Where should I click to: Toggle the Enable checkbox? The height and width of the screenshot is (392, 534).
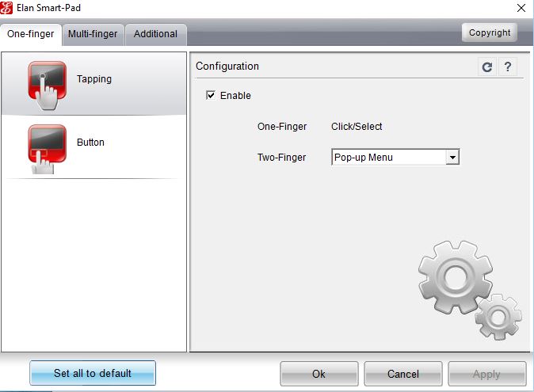[x=211, y=95]
